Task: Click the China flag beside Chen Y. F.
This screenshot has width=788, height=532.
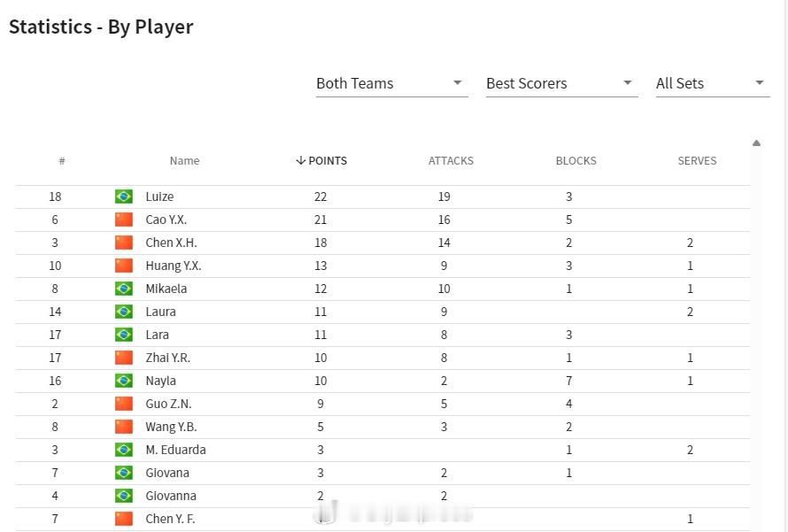Action: coord(124,519)
